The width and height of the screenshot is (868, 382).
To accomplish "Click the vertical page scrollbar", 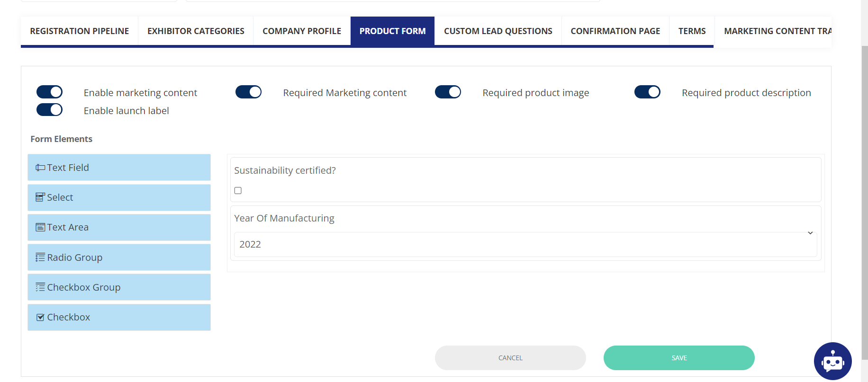I will pos(864,189).
